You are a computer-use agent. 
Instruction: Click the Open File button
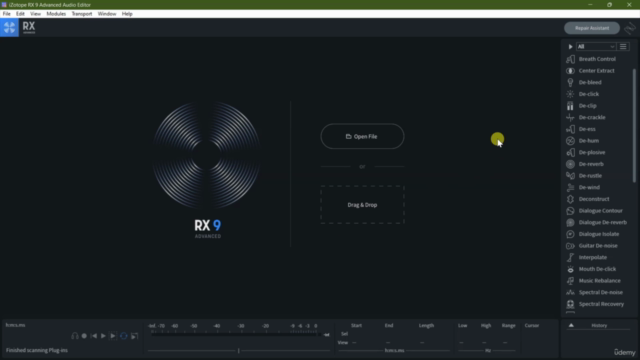[362, 136]
